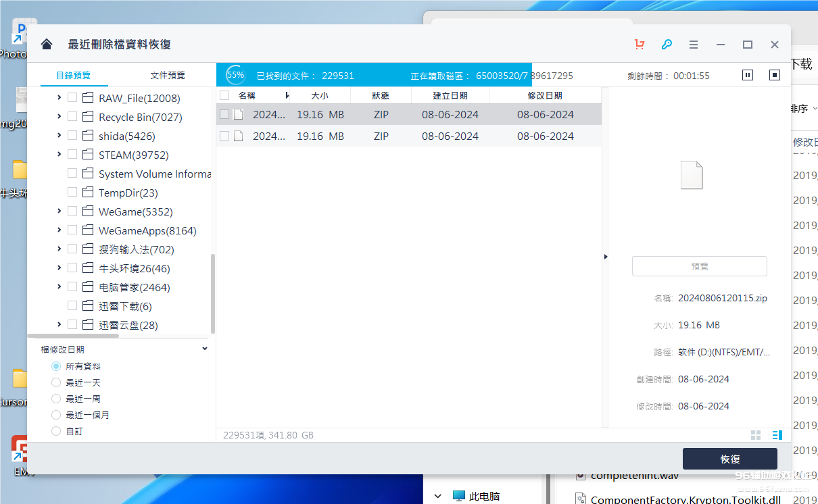Click the key activation icon
This screenshot has width=818, height=504.
(667, 45)
